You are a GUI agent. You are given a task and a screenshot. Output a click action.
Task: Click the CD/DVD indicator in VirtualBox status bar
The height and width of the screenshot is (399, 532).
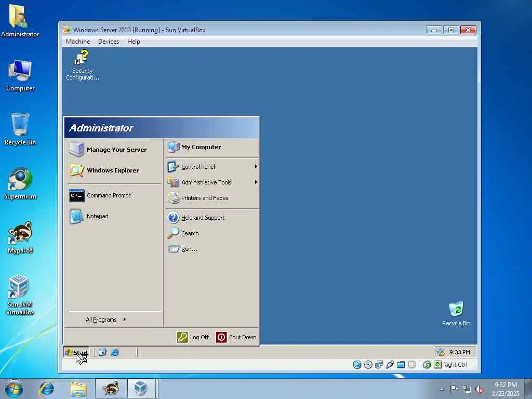pos(368,365)
